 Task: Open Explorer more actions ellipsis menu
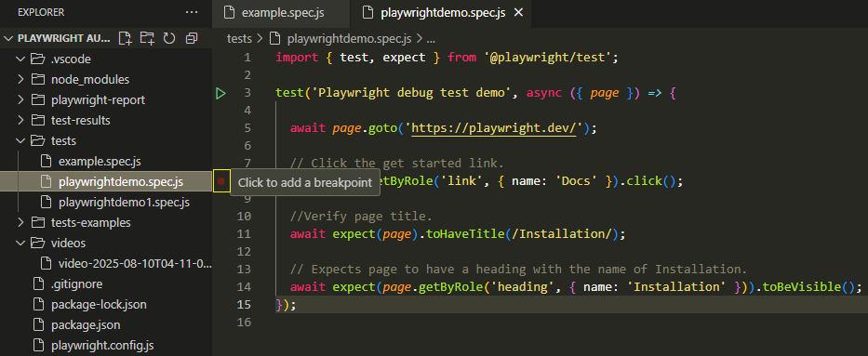point(191,12)
